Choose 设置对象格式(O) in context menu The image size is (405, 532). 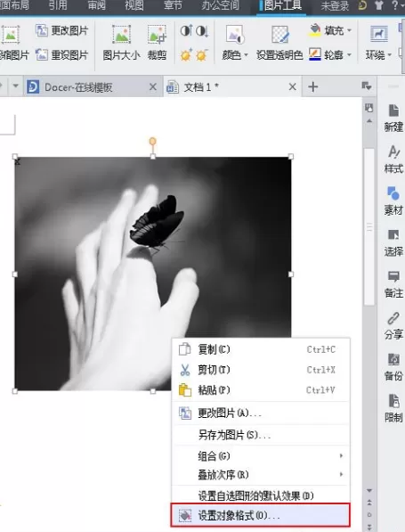pos(260,515)
